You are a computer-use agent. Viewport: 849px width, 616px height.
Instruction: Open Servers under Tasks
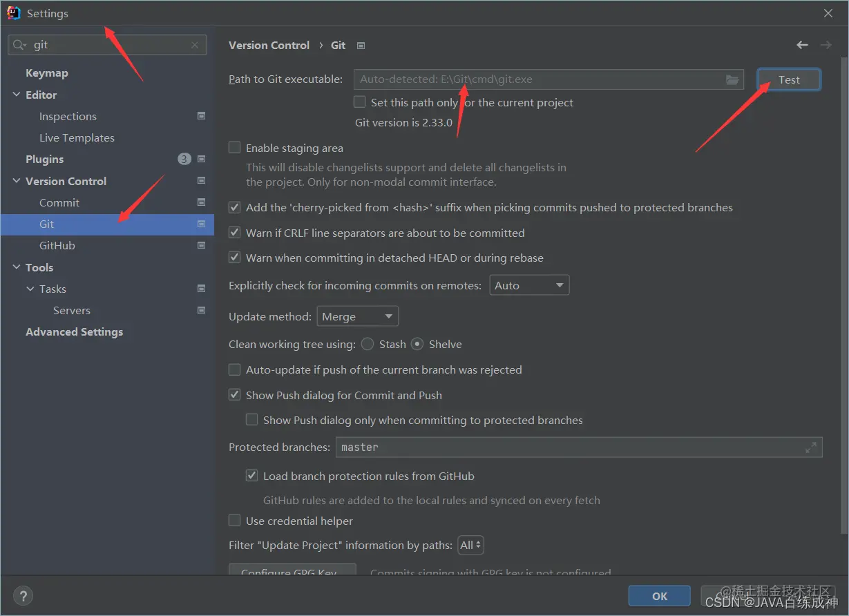click(x=72, y=310)
